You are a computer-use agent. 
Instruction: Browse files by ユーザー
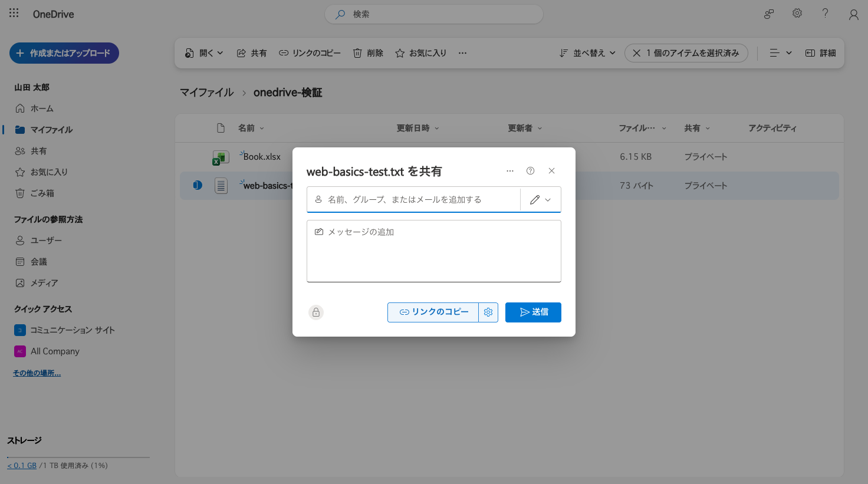38,241
